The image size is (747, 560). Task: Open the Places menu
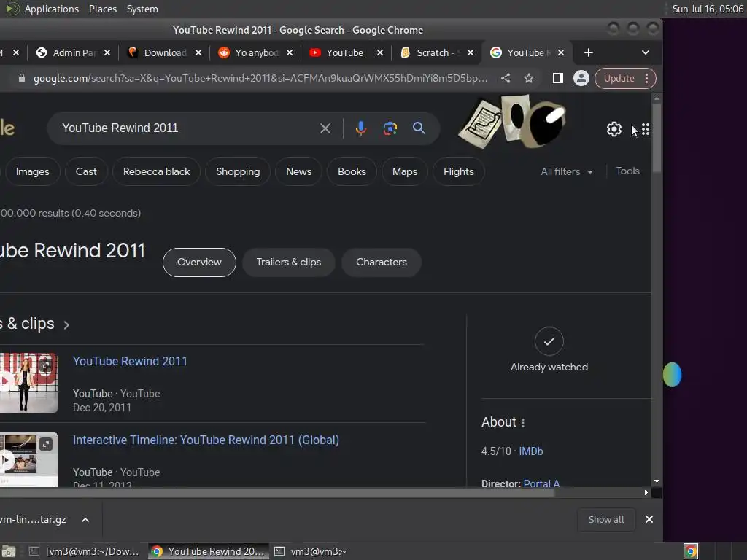pyautogui.click(x=103, y=9)
